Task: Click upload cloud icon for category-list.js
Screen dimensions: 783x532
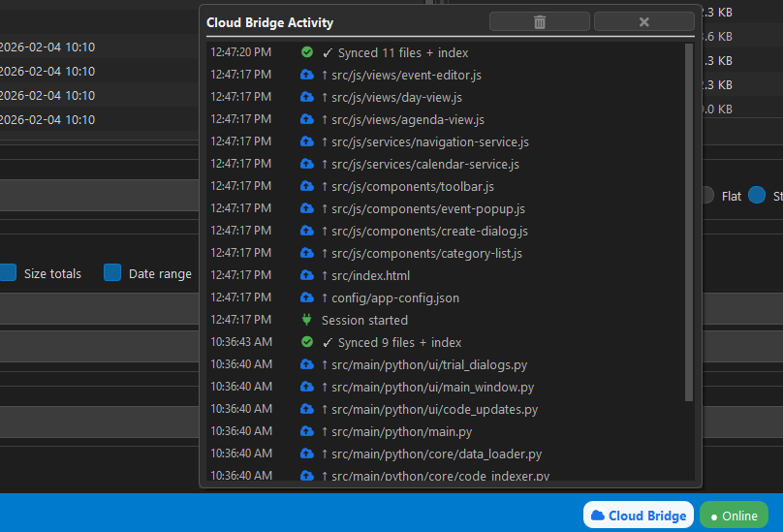Action: [x=307, y=253]
